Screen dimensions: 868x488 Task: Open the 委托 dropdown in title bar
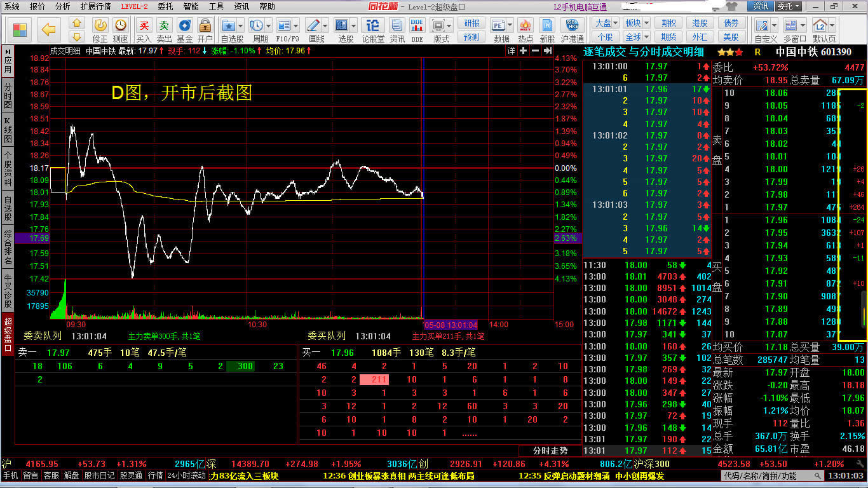(x=789, y=6)
